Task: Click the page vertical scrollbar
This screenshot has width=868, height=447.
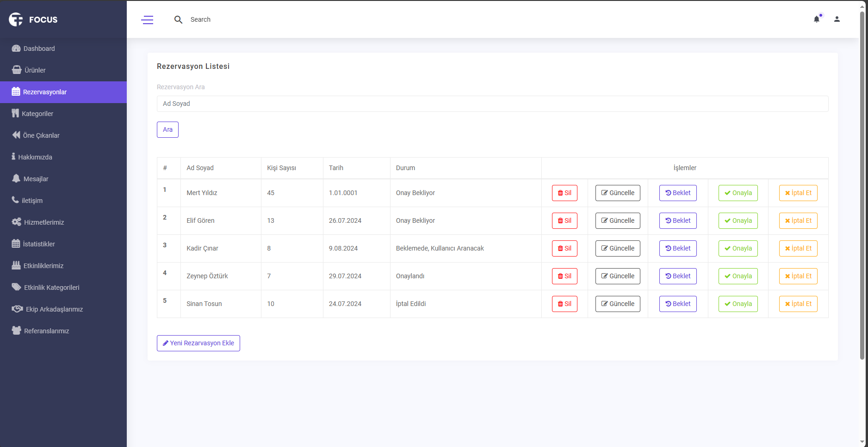Action: click(x=862, y=185)
